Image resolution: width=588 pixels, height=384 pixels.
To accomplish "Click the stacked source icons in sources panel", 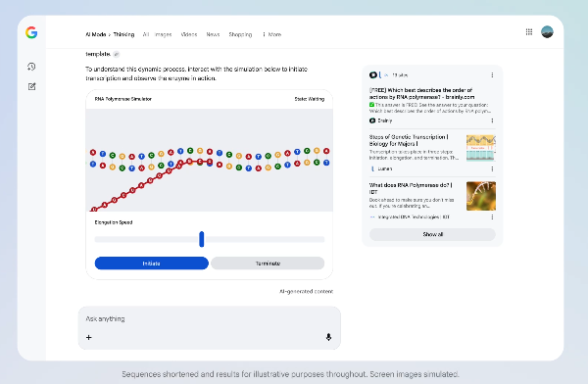I will click(x=378, y=75).
